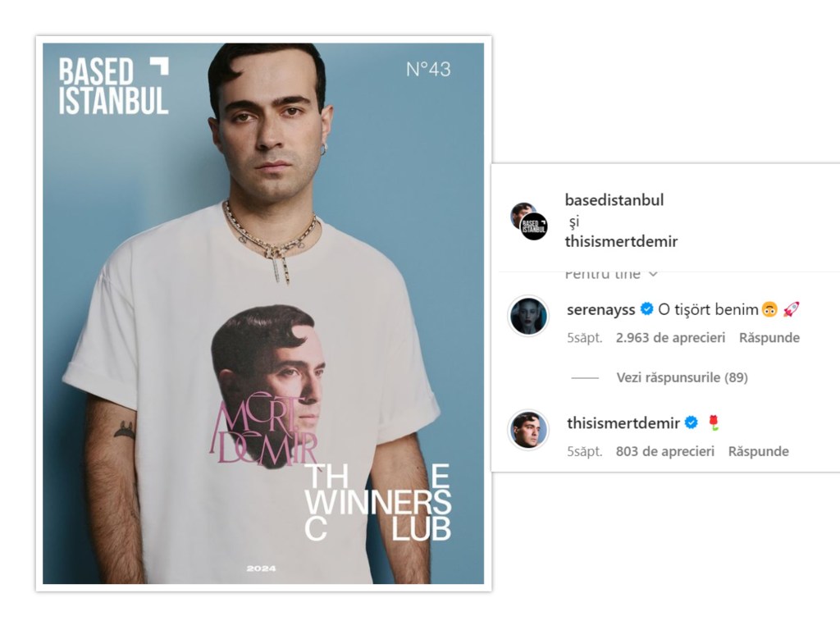
Task: Open the 'Pentru tine' sorting dropdown
Action: pyautogui.click(x=611, y=274)
